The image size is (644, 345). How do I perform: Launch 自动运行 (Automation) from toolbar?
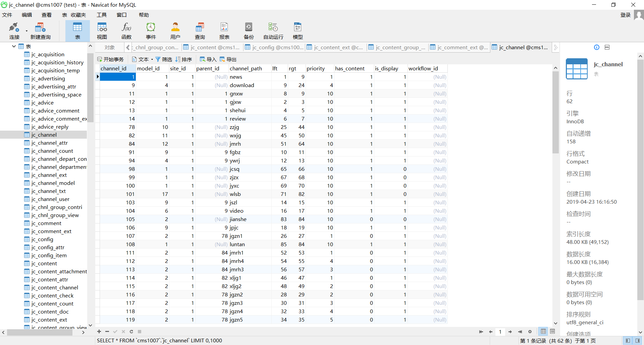click(273, 31)
